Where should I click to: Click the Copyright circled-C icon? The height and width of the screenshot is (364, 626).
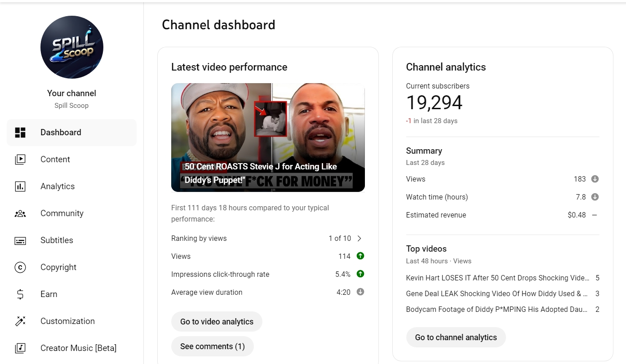20,267
